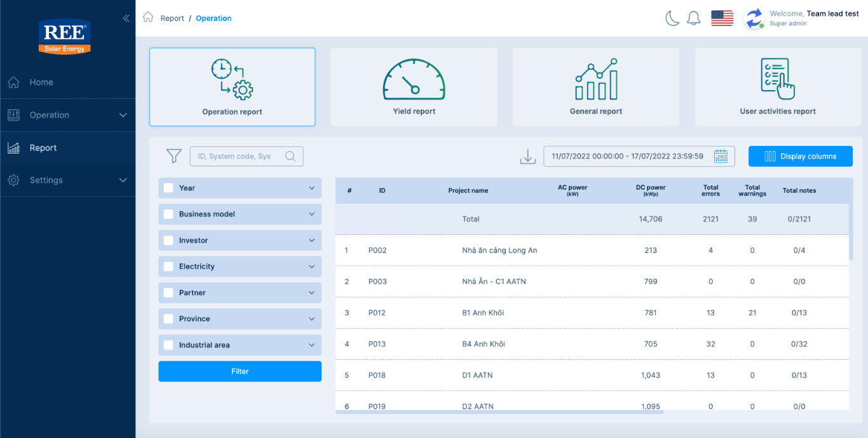The width and height of the screenshot is (868, 438).
Task: Expand the Business model dropdown
Action: (x=311, y=215)
